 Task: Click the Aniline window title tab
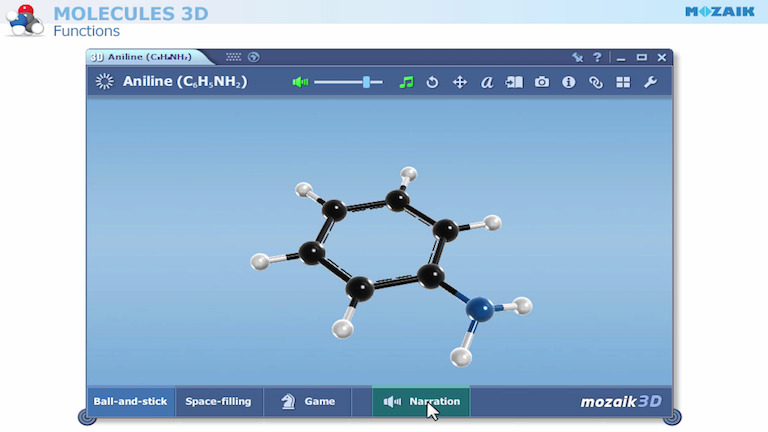150,57
